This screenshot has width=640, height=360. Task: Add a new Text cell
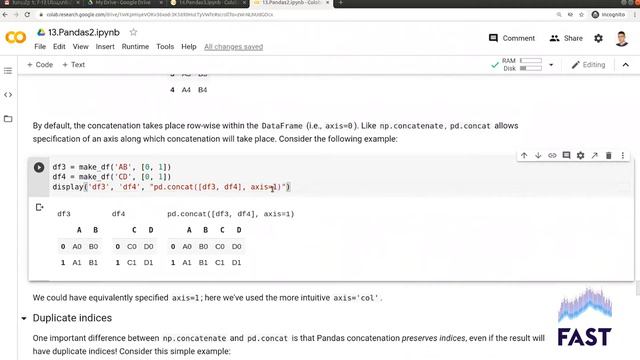click(73, 64)
